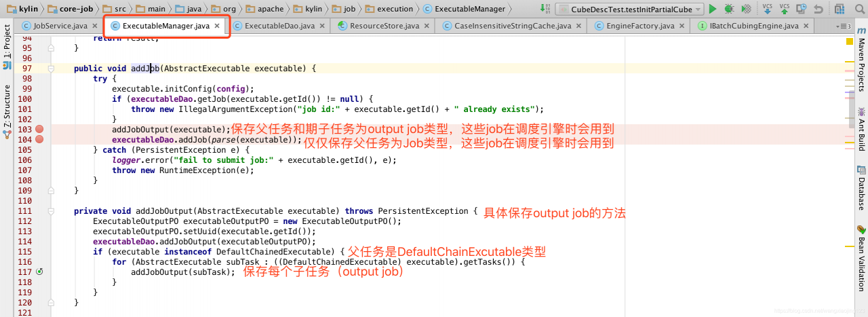Click the make project binary arrow icon

(545, 9)
